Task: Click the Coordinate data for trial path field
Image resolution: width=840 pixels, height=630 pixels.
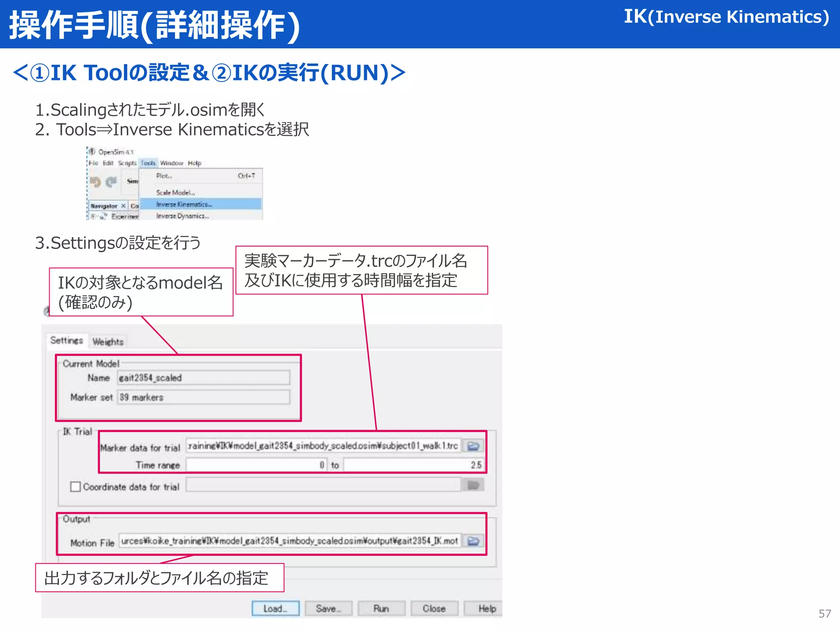Action: point(324,485)
